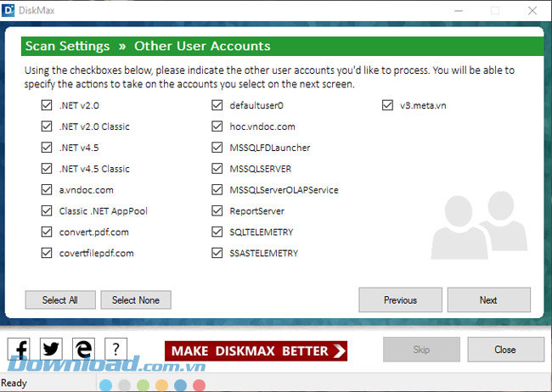552x392 pixels.
Task: Click the Skip button
Action: pyautogui.click(x=421, y=350)
